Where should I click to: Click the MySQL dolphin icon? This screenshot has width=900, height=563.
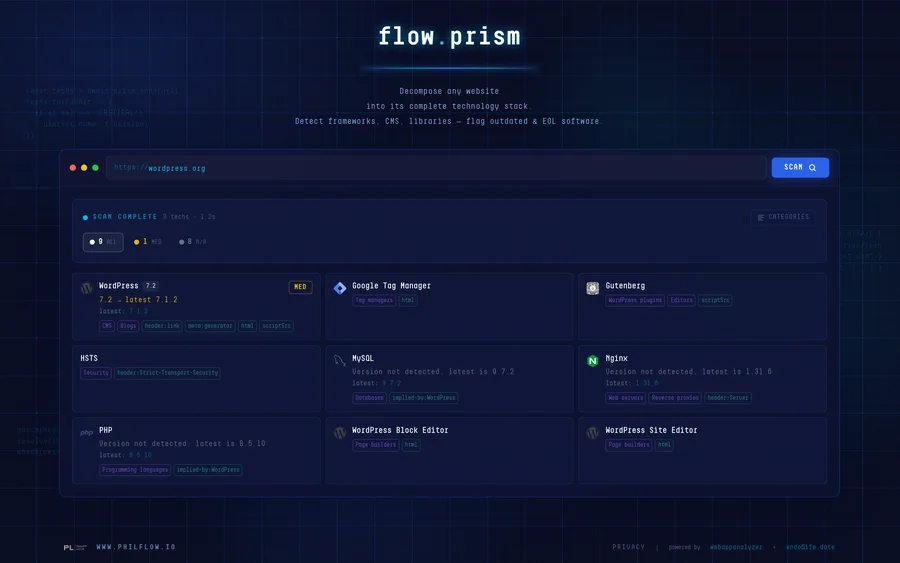[x=340, y=360]
